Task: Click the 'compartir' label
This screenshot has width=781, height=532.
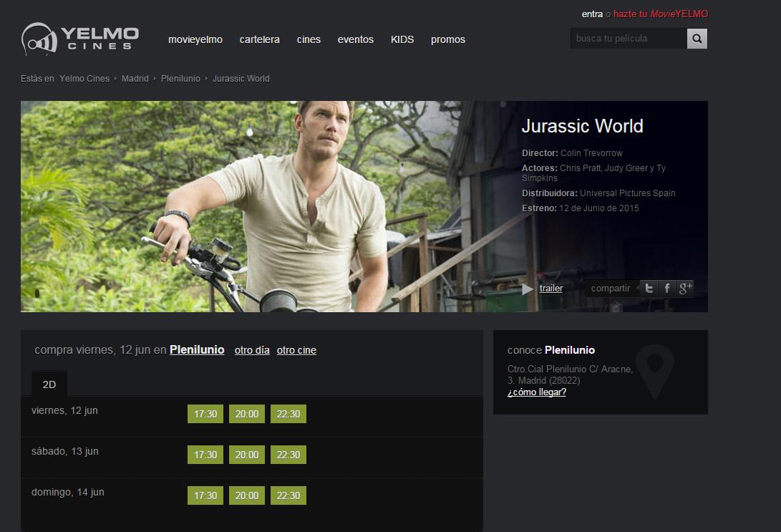Action: coord(611,289)
